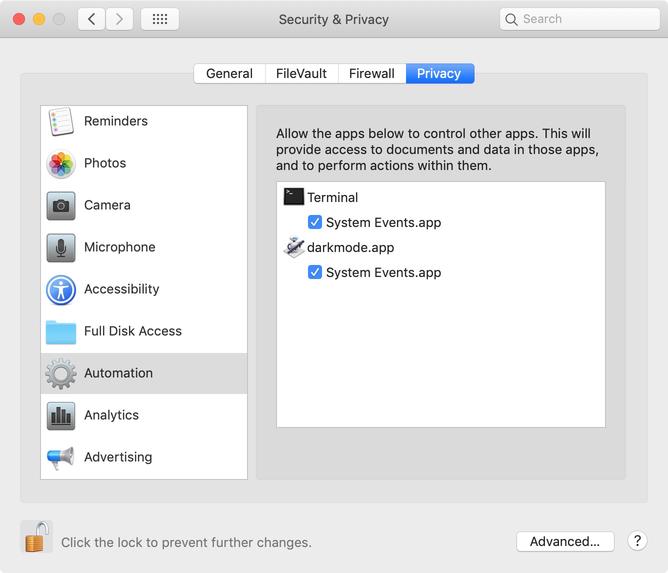This screenshot has height=573, width=668.
Task: Click the open padlock icon
Action: point(37,537)
